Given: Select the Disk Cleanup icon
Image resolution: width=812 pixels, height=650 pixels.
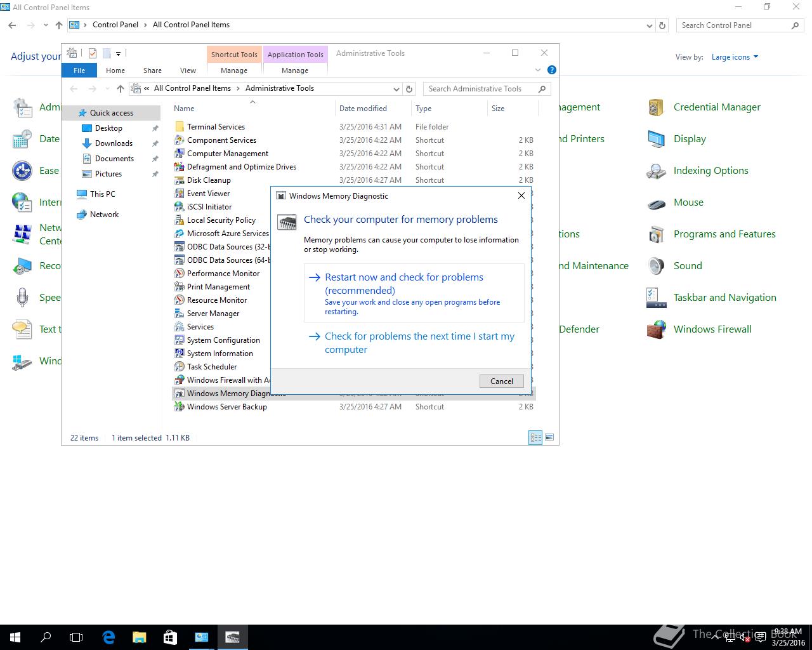Looking at the screenshot, I should (x=180, y=180).
